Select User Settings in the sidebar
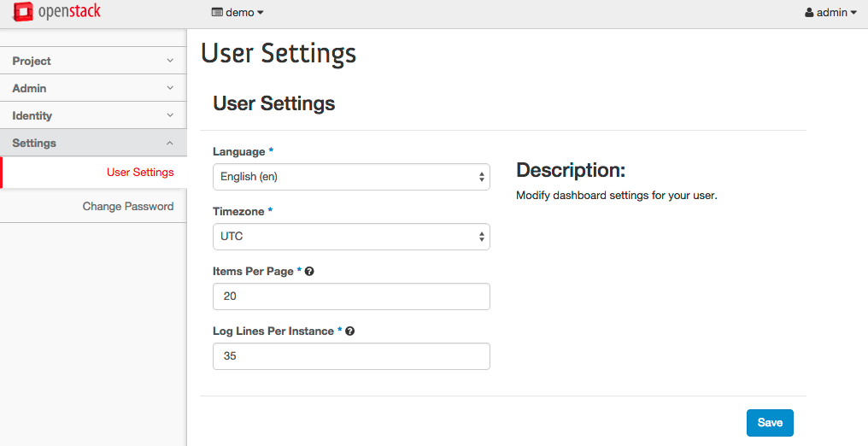 [140, 172]
